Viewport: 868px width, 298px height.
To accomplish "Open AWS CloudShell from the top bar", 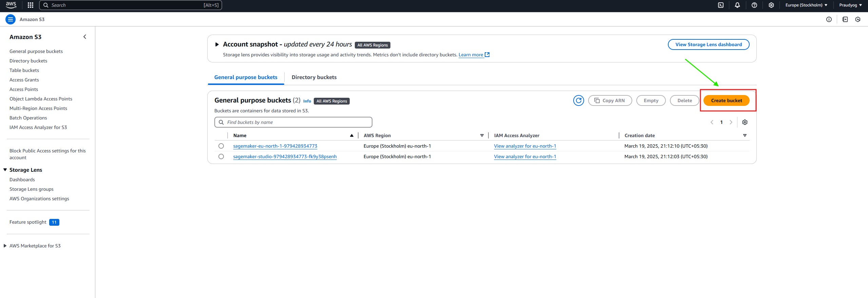I will tap(721, 5).
